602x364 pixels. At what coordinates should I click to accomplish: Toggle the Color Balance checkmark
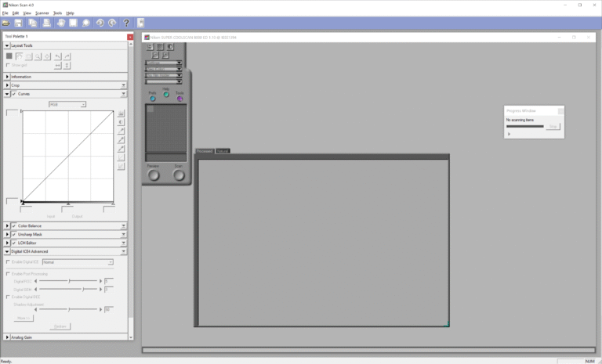coord(14,225)
